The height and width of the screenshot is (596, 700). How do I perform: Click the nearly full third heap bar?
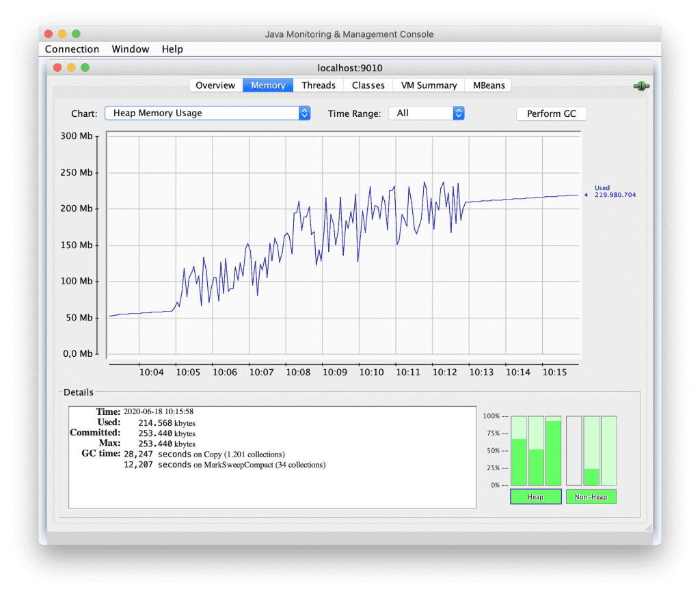(x=554, y=451)
